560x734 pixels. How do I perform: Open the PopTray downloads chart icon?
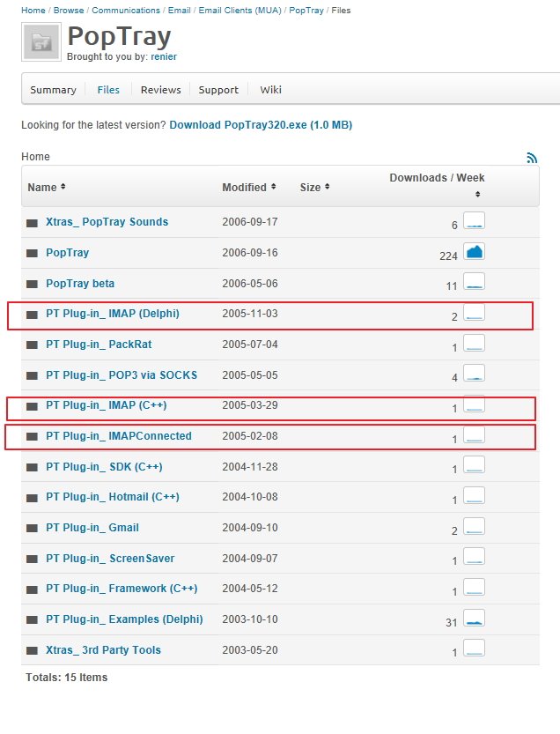coord(474,252)
